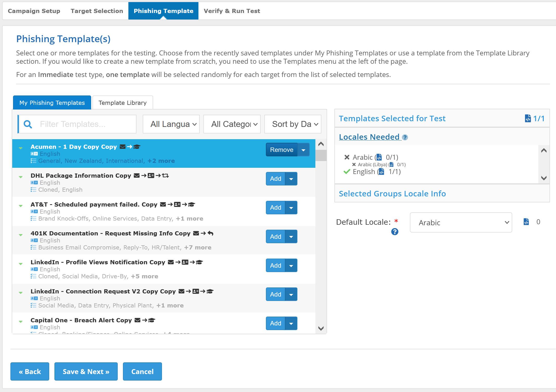556x392 pixels.
Task: Click the graduation cap icon on Acumen row
Action: tap(137, 147)
